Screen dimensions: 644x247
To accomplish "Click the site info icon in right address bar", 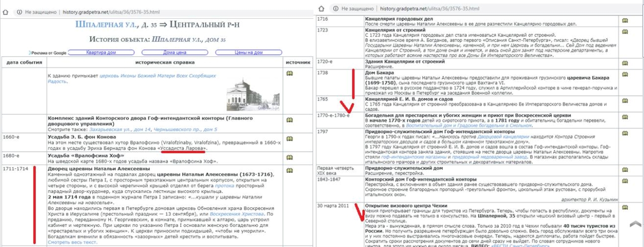I will click(x=335, y=9).
